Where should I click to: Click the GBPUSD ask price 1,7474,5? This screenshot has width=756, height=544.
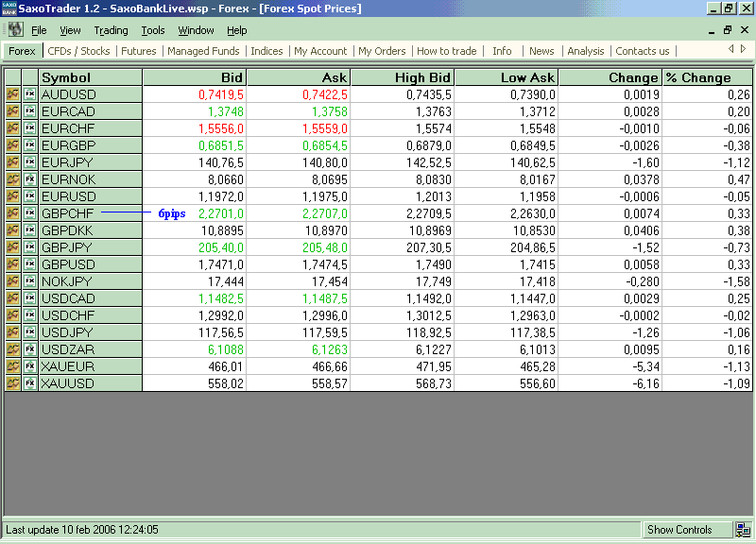[x=324, y=264]
